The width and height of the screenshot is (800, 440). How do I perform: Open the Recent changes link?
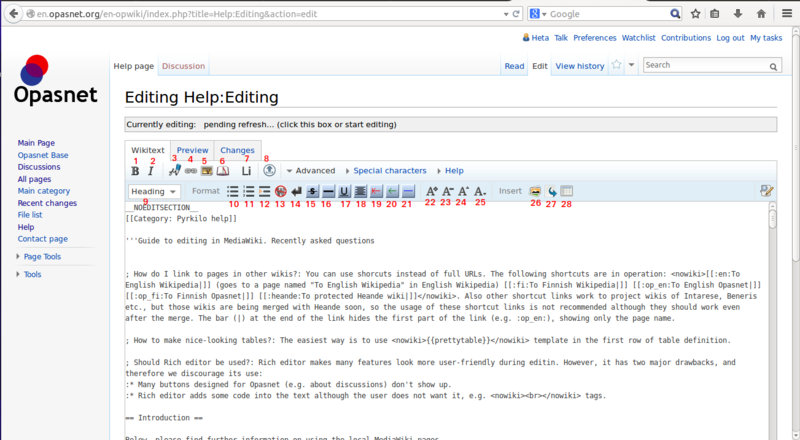coord(49,203)
